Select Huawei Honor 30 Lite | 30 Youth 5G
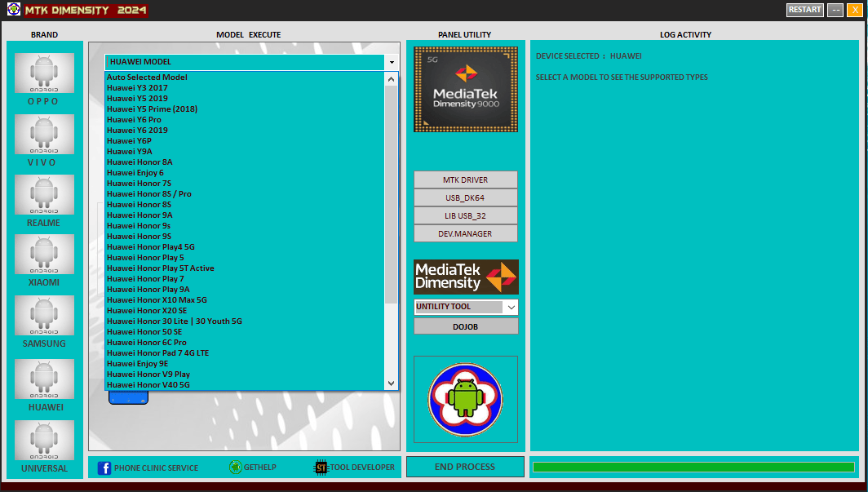Viewport: 868px width, 492px height. 244,321
